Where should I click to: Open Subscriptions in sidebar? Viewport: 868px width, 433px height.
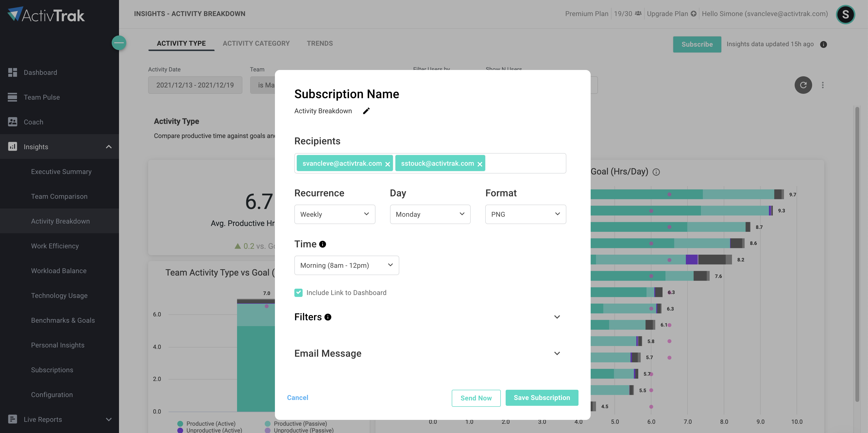click(52, 370)
